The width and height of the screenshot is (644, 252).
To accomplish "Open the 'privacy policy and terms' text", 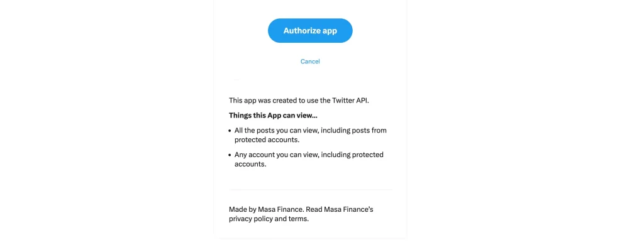I will 269,219.
